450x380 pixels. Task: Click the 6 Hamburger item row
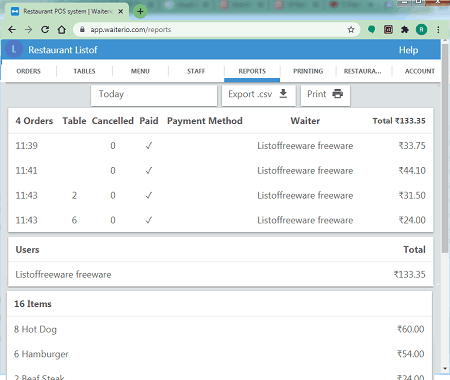[x=219, y=354]
